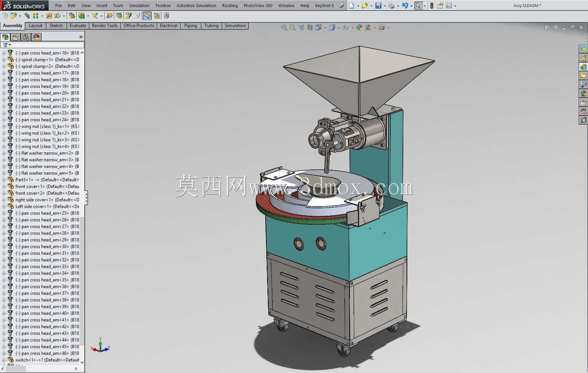The height and width of the screenshot is (373, 588).
Task: Click the Save disk icon
Action: 378,6
